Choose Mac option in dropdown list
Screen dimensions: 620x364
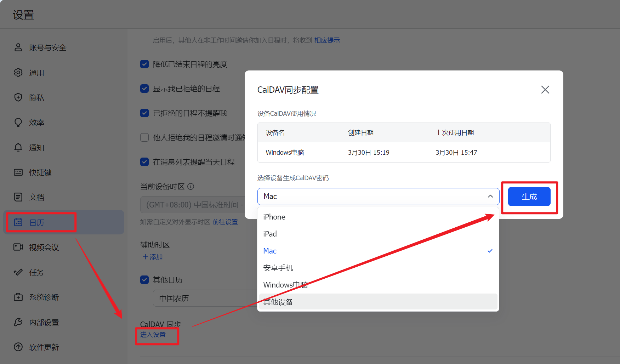(x=378, y=251)
